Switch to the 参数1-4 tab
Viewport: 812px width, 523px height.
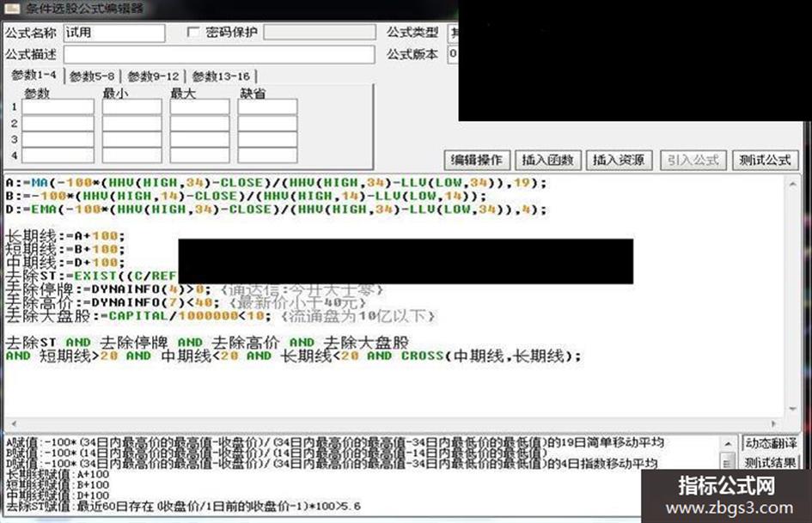pyautogui.click(x=34, y=76)
